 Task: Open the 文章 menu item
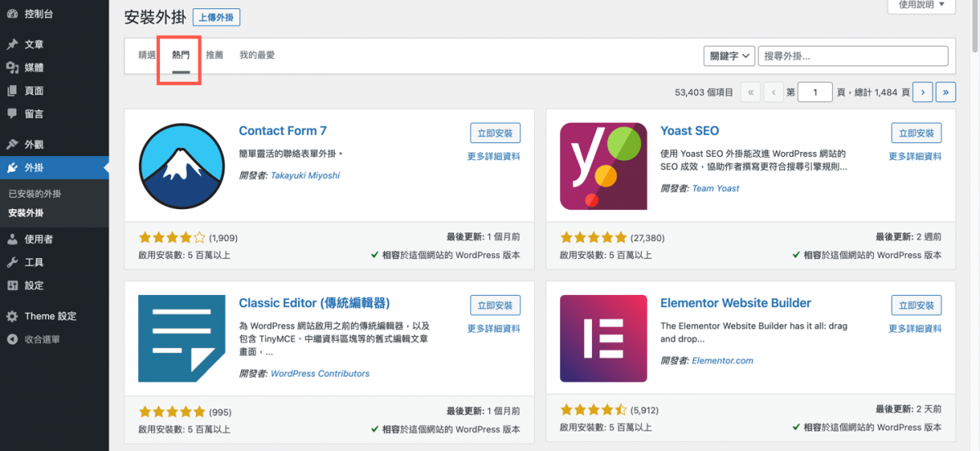coord(54,44)
